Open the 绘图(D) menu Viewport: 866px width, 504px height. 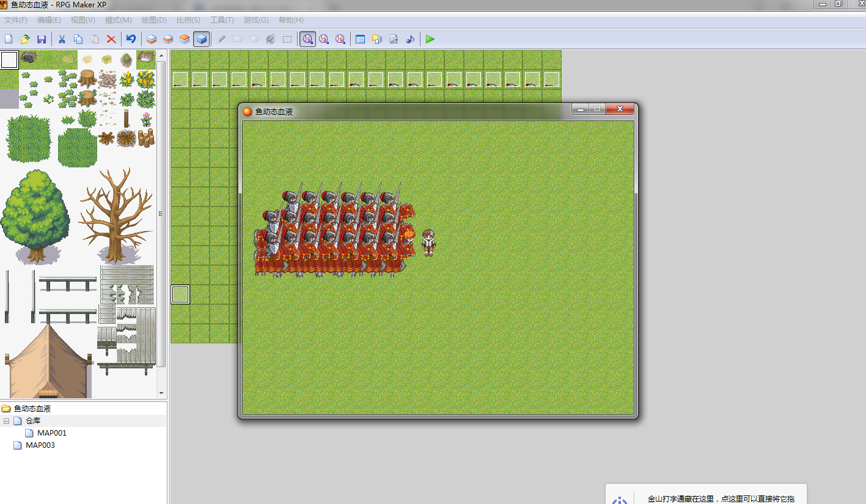(x=154, y=20)
